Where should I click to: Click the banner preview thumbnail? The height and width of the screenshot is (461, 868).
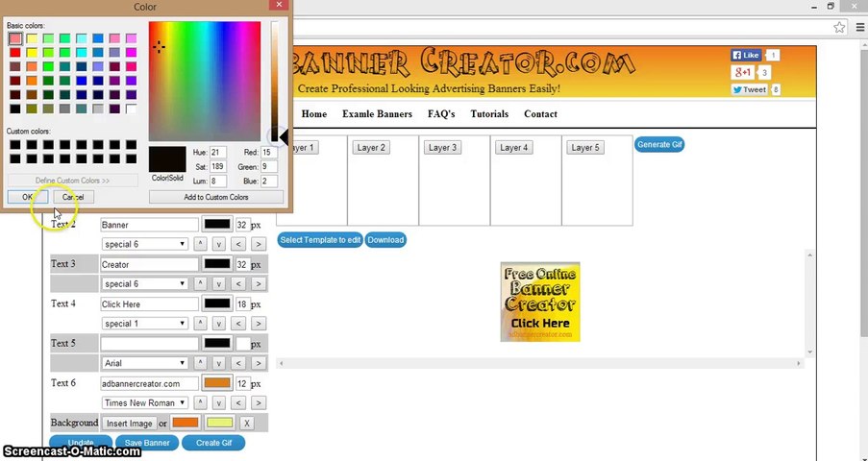click(540, 302)
